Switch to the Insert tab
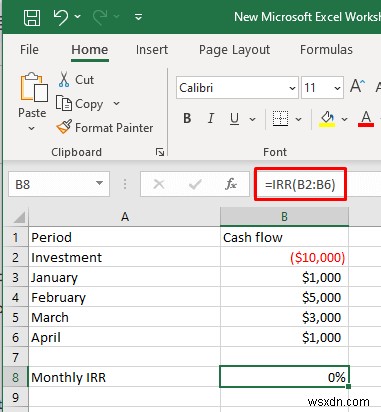The height and width of the screenshot is (412, 381). coord(152,50)
